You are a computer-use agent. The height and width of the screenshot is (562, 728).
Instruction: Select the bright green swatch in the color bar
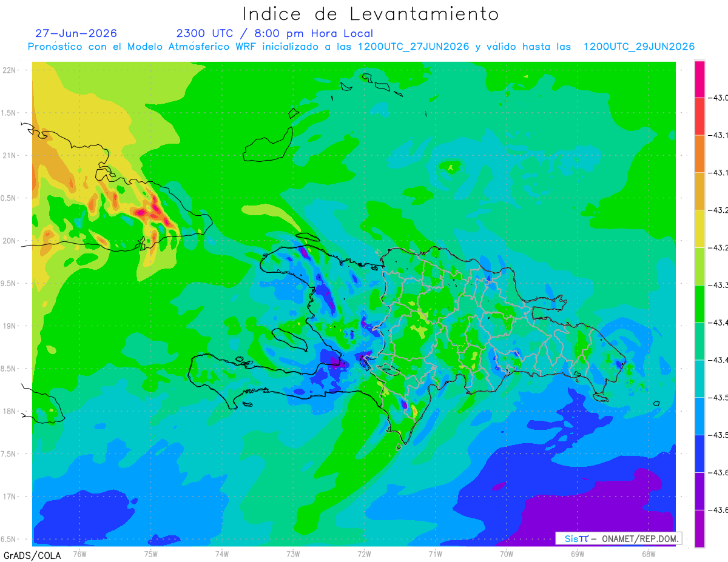click(700, 303)
